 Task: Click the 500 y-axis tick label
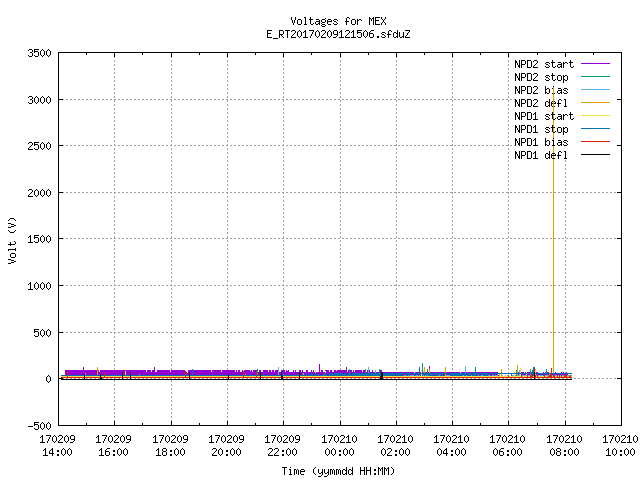pyautogui.click(x=42, y=333)
